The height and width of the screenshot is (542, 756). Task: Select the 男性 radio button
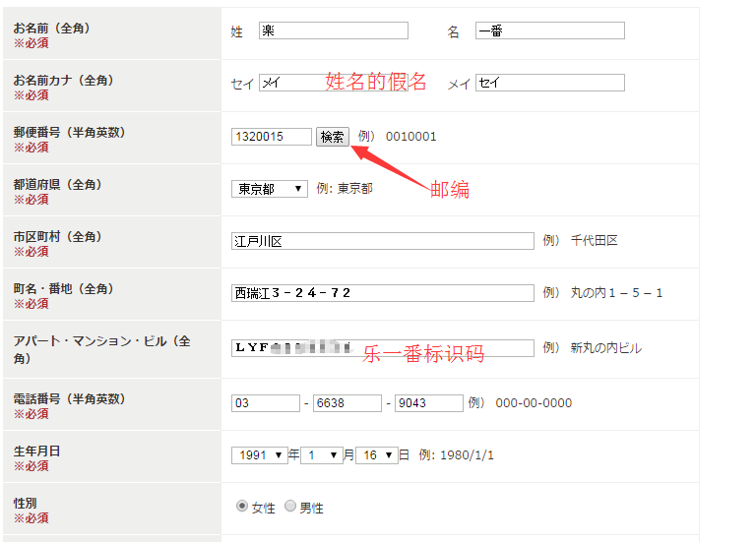click(x=290, y=507)
